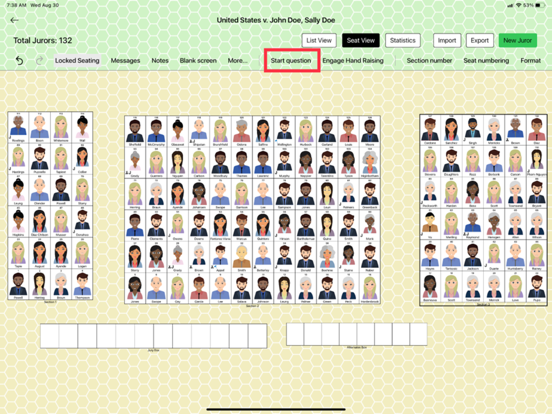Click the Import button
552x414 pixels.
(447, 40)
